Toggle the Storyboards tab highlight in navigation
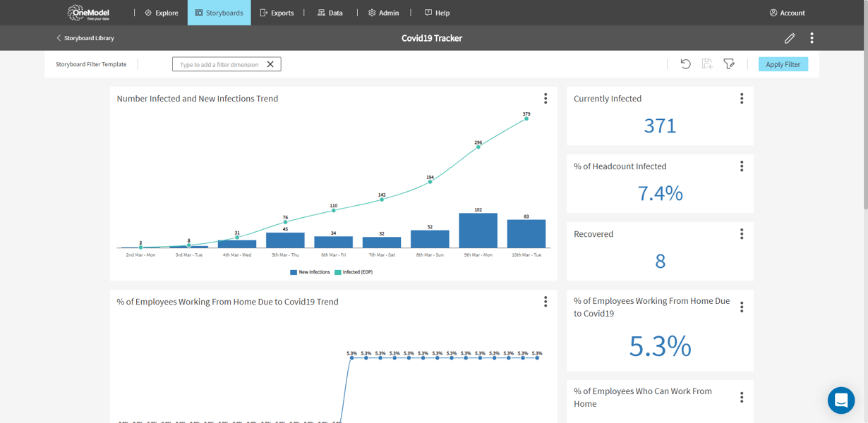868x423 pixels. [x=219, y=12]
